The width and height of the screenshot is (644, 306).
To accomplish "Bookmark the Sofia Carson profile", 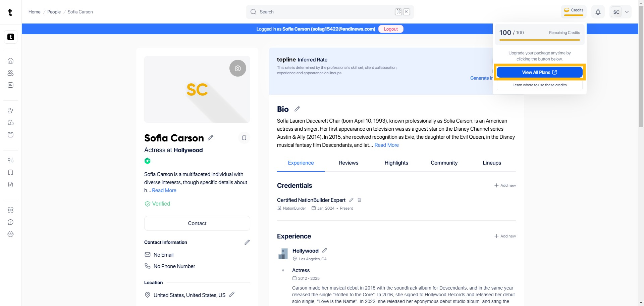I will pyautogui.click(x=244, y=138).
